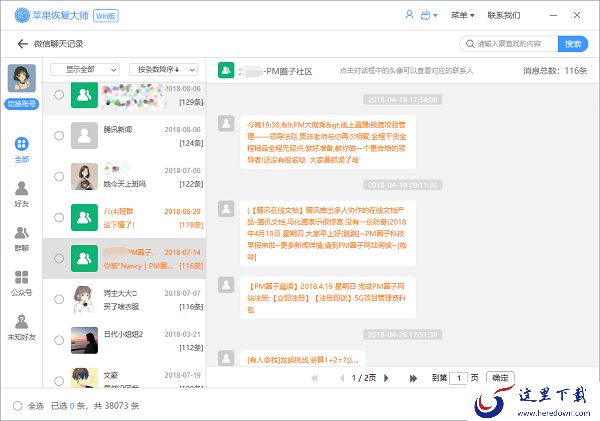This screenshot has height=421, width=600.
Task: Click the PM圈子社区 header group icon
Action: pos(226,70)
